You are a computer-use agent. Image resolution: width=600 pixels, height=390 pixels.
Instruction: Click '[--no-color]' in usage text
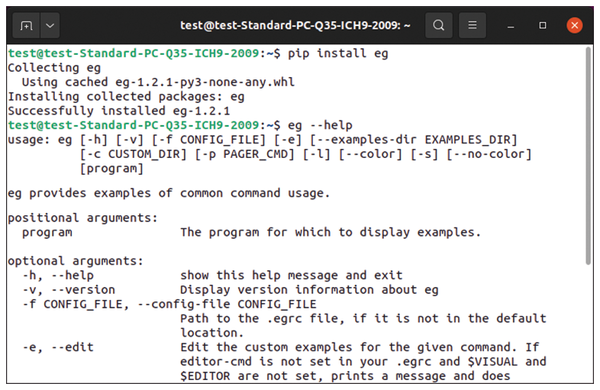pos(489,154)
